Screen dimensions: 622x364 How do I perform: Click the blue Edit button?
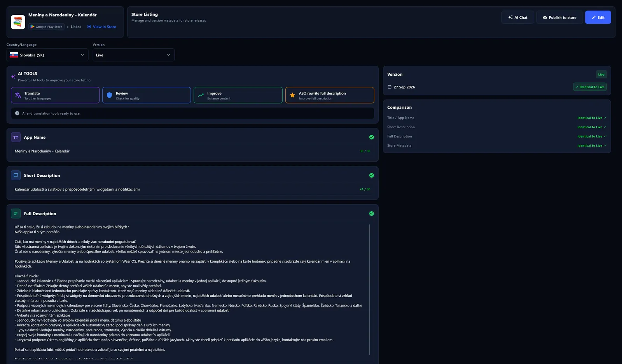pos(598,17)
